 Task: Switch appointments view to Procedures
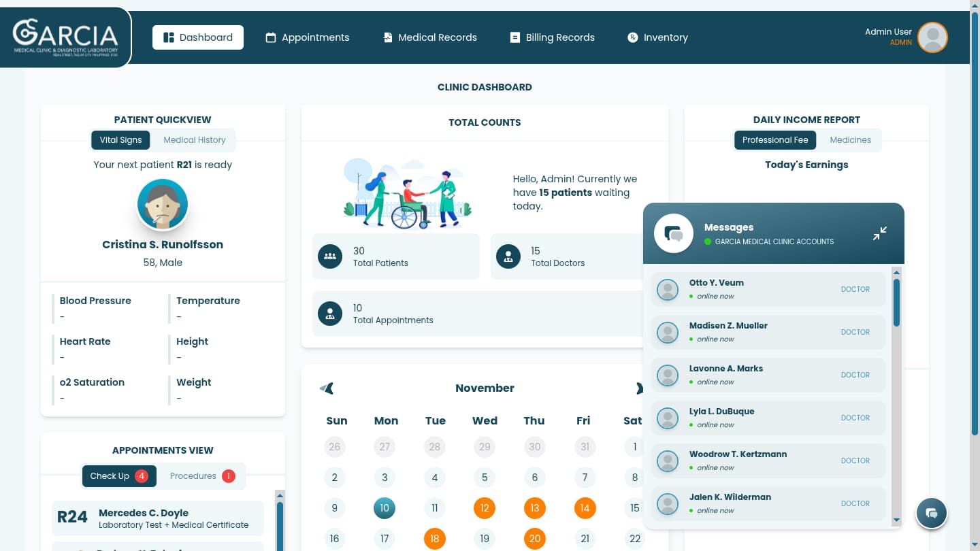click(x=201, y=476)
